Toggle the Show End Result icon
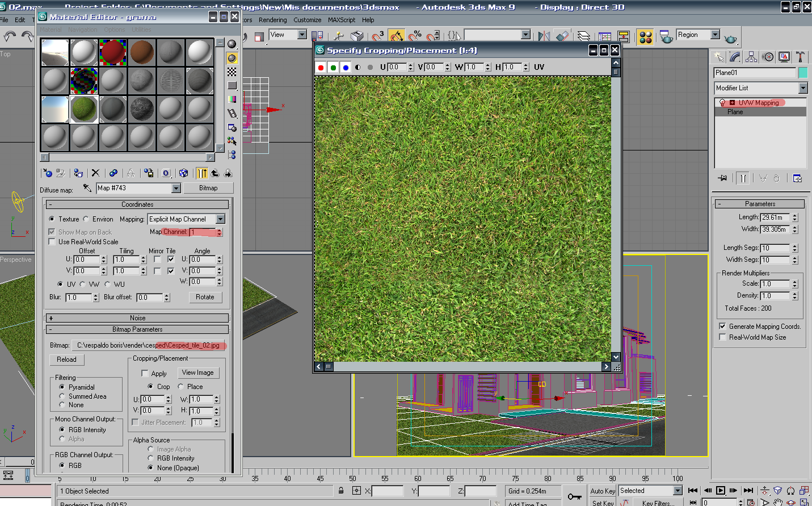 (x=201, y=173)
